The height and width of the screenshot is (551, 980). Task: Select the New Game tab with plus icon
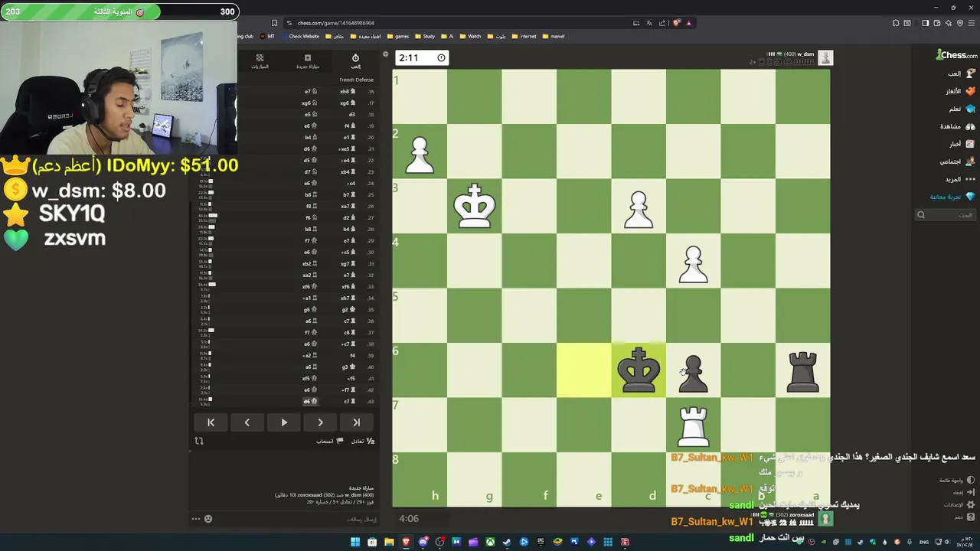tap(307, 61)
